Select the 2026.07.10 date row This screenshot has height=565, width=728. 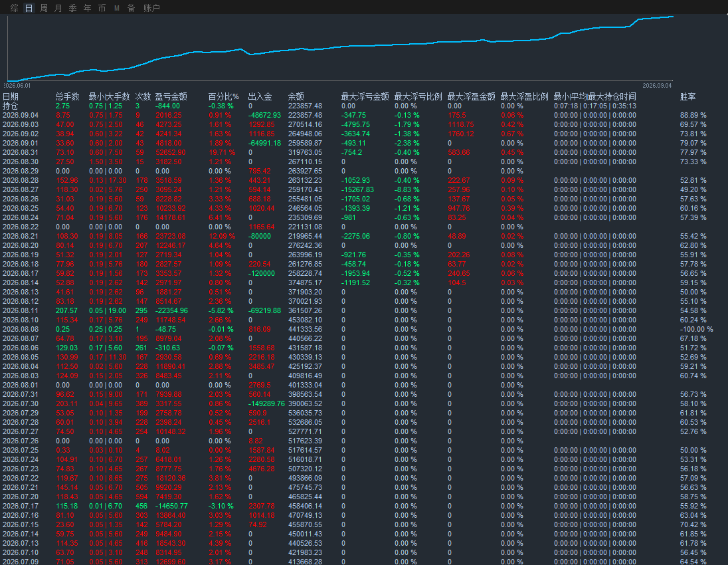tap(21, 552)
